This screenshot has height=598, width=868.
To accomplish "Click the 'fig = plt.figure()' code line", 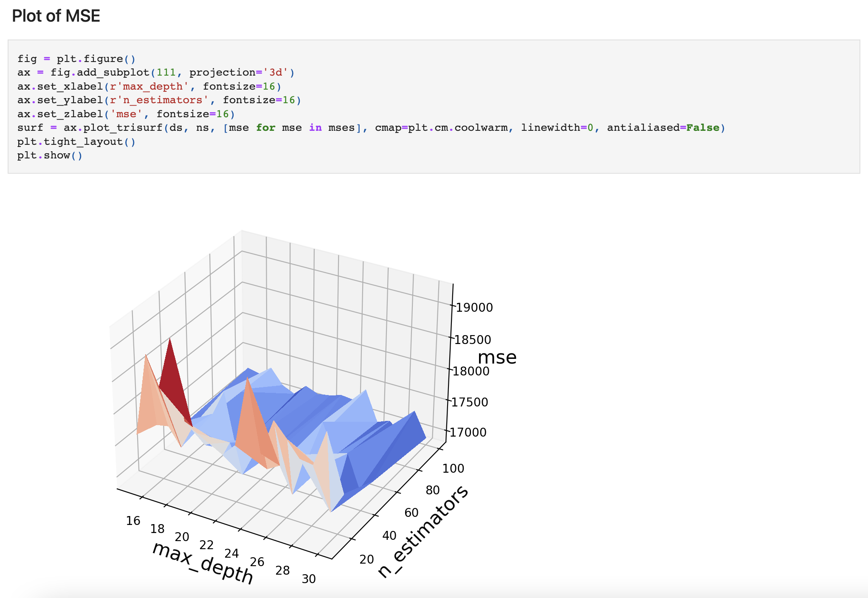I will click(x=76, y=59).
